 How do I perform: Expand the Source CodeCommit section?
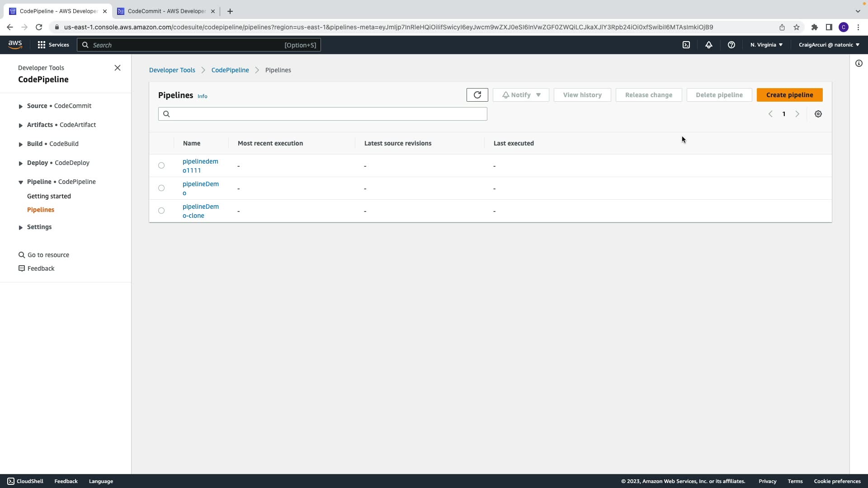[21, 106]
